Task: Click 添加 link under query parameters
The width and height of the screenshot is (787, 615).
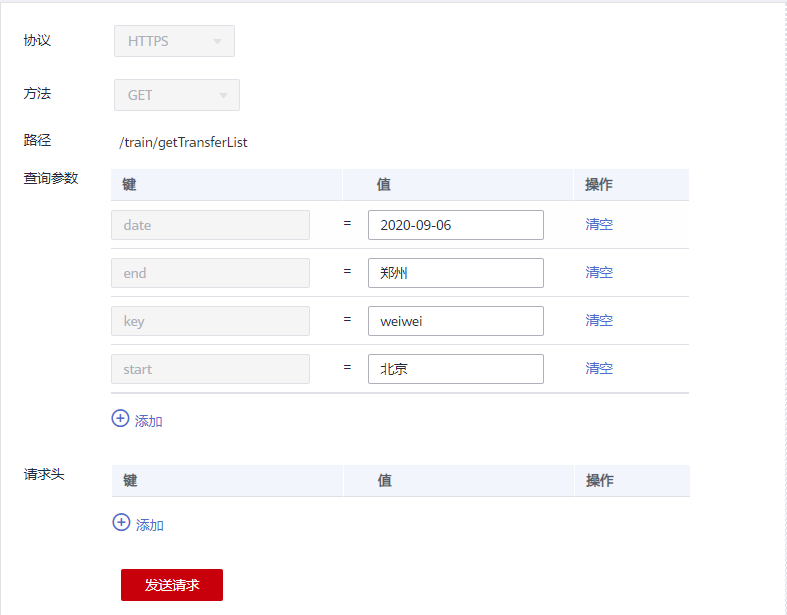Action: [x=149, y=421]
